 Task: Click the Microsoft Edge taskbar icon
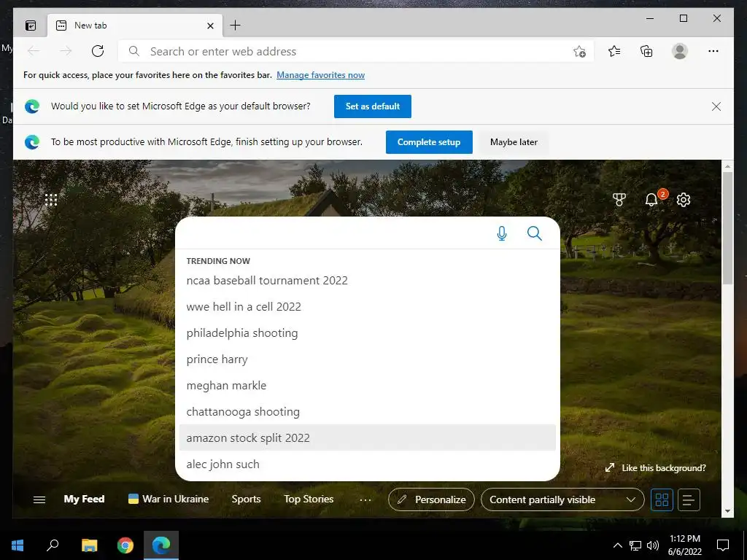(161, 545)
